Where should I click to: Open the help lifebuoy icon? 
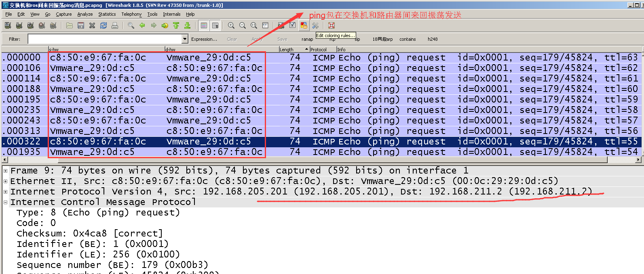click(x=332, y=25)
